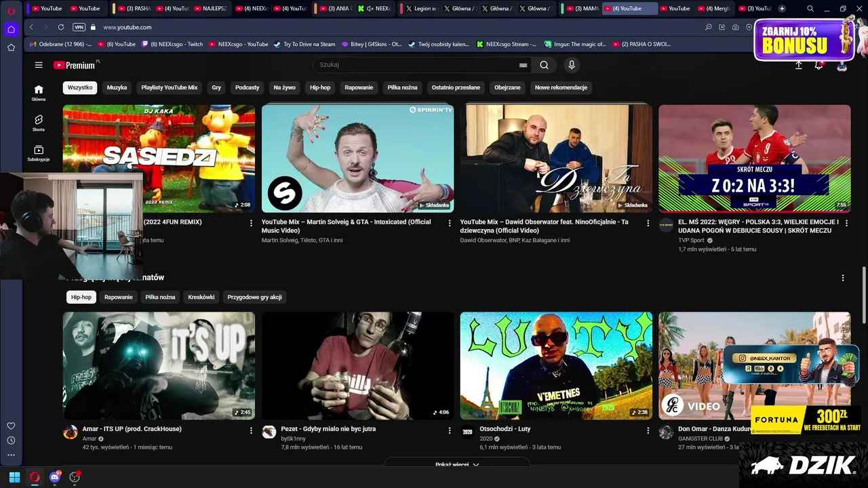Image resolution: width=868 pixels, height=488 pixels.
Task: Open Shorts from the left sidebar
Action: pyautogui.click(x=39, y=123)
